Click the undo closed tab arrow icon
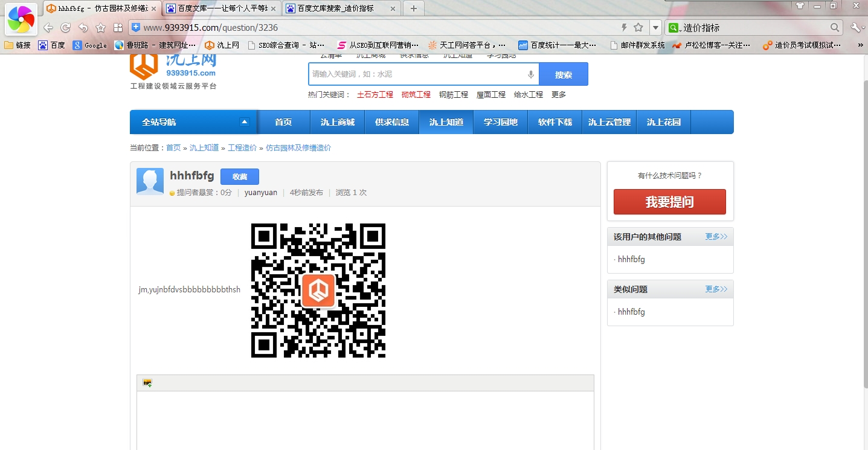Image resolution: width=868 pixels, height=450 pixels. (83, 28)
